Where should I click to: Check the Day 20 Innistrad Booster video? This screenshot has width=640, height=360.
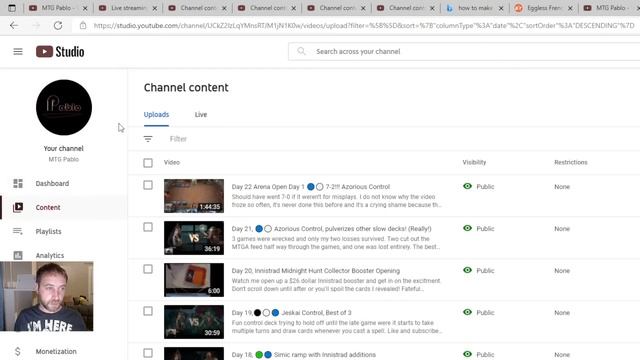148,269
